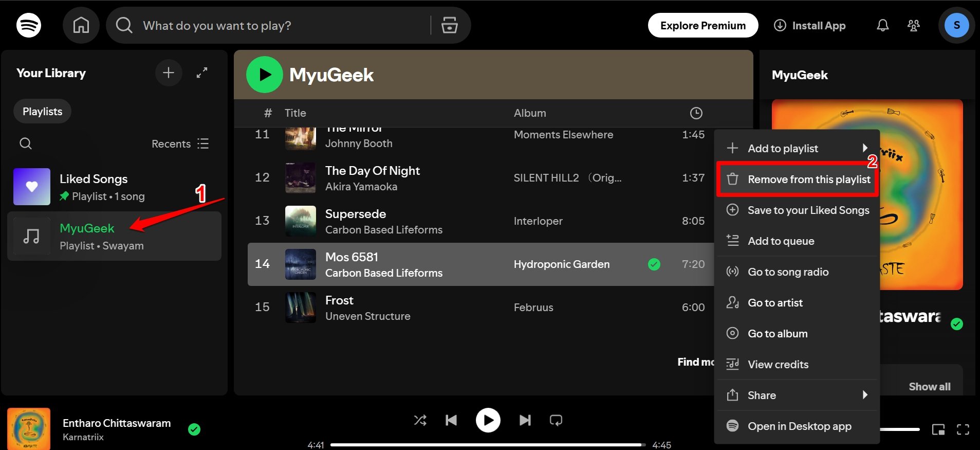The height and width of the screenshot is (450, 980).
Task: Open album Hydroponic Garden
Action: pyautogui.click(x=561, y=264)
